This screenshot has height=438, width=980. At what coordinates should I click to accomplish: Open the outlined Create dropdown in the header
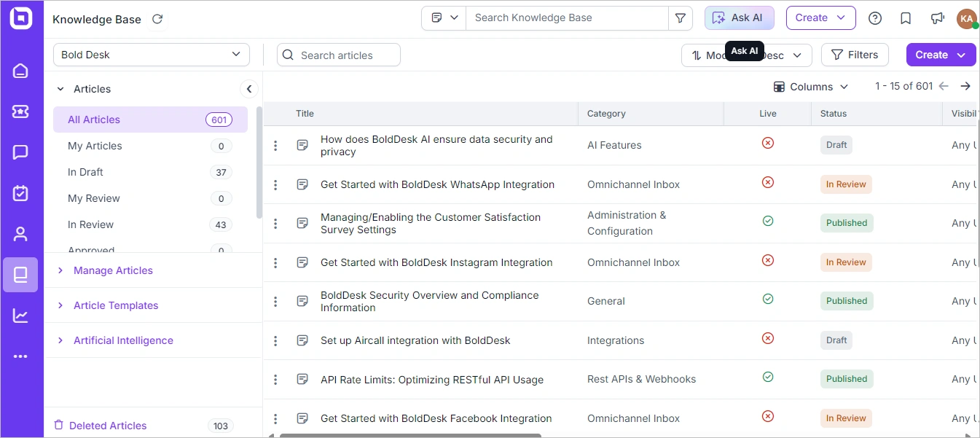[x=820, y=18]
